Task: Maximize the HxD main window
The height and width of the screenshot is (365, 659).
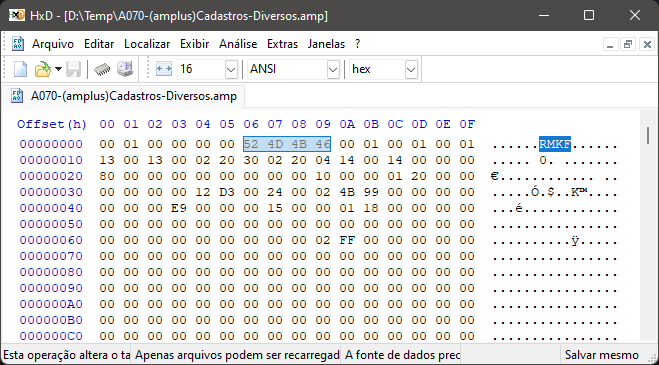Action: (x=589, y=16)
